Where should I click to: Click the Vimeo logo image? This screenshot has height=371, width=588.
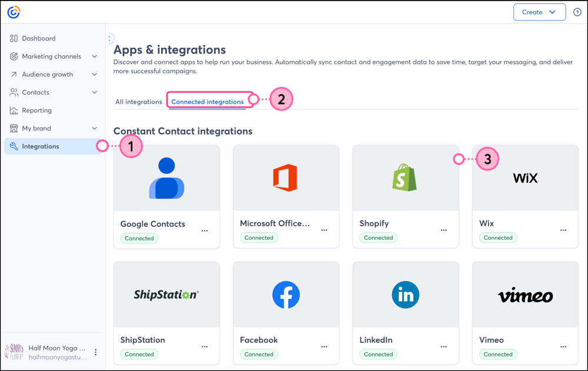point(525,296)
